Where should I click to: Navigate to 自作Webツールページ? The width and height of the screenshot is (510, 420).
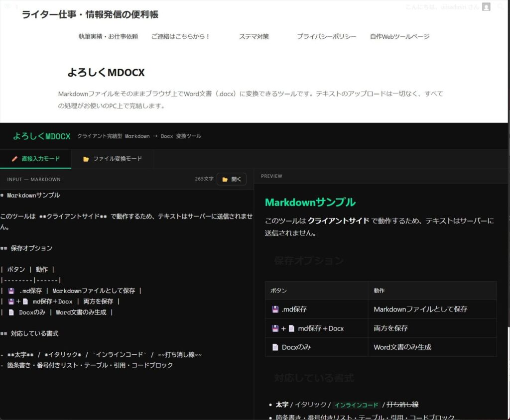[399, 36]
